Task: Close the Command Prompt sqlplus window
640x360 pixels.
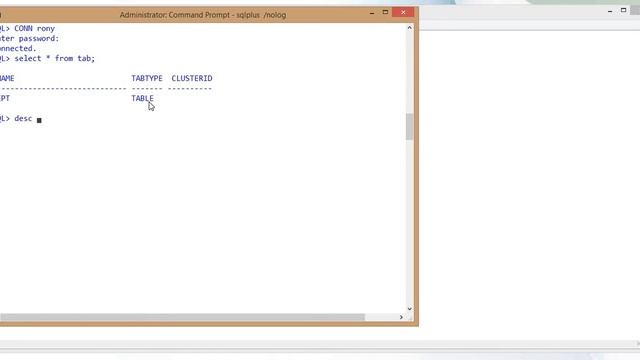Action: tap(403, 12)
